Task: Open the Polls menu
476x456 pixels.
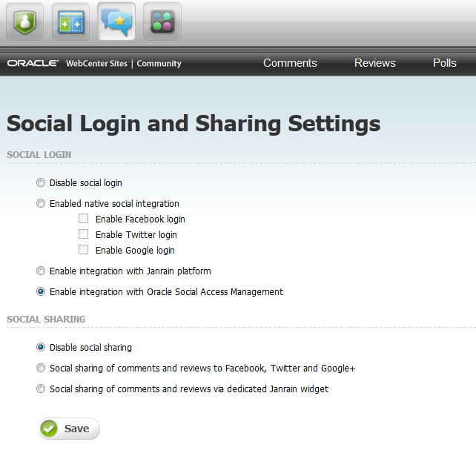Action: tap(444, 63)
